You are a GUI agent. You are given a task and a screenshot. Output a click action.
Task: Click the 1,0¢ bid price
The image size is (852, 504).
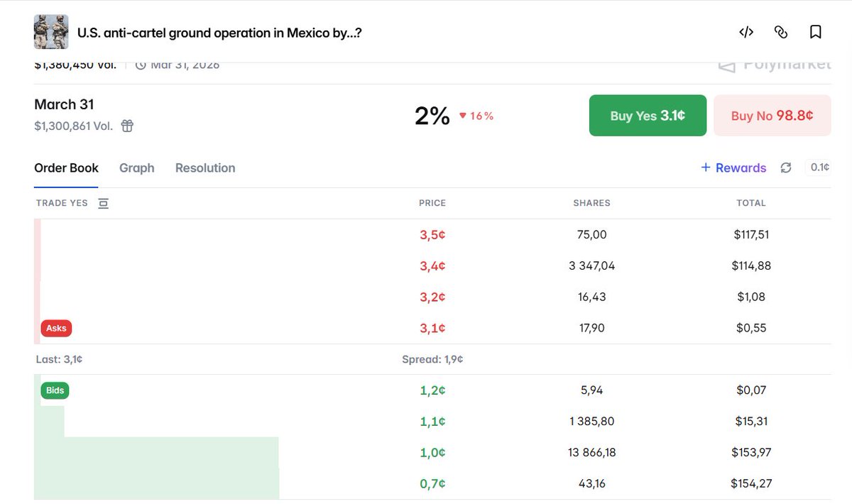click(432, 453)
